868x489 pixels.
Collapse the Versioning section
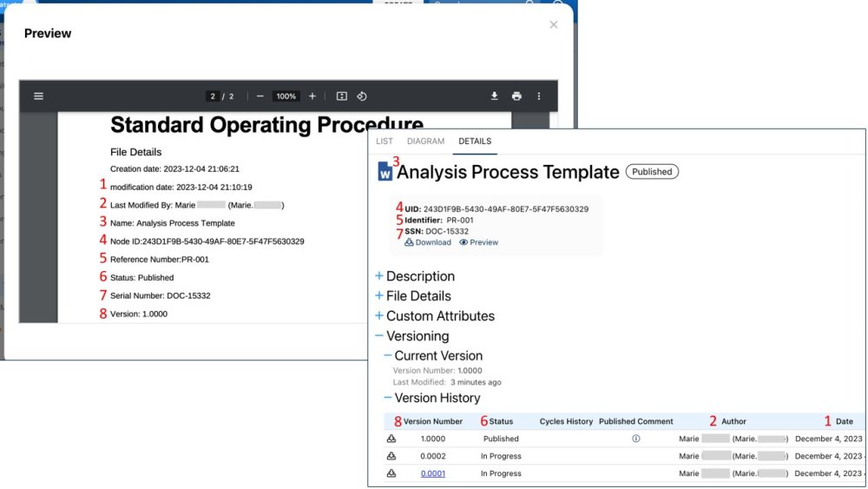(411, 335)
